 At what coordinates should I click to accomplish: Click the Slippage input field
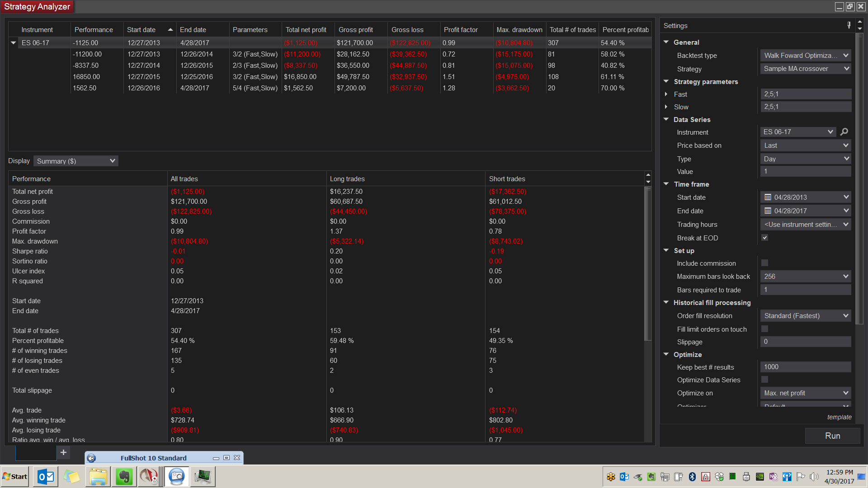806,342
